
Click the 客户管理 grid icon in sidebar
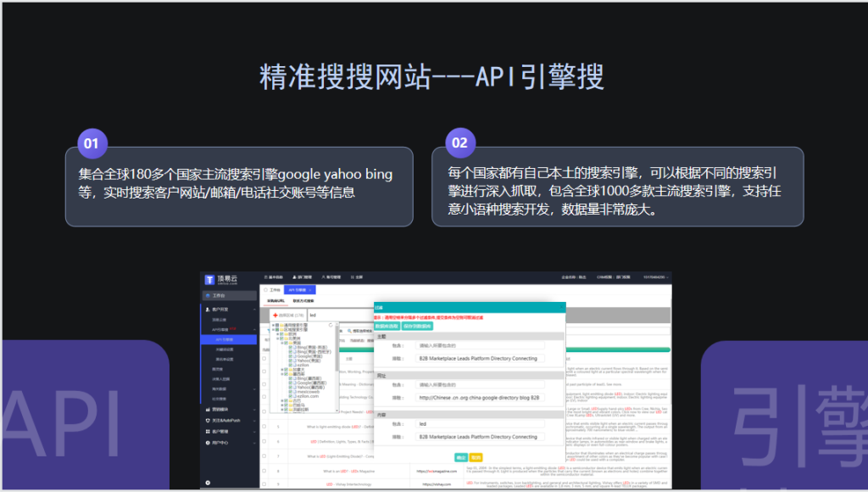tap(207, 431)
